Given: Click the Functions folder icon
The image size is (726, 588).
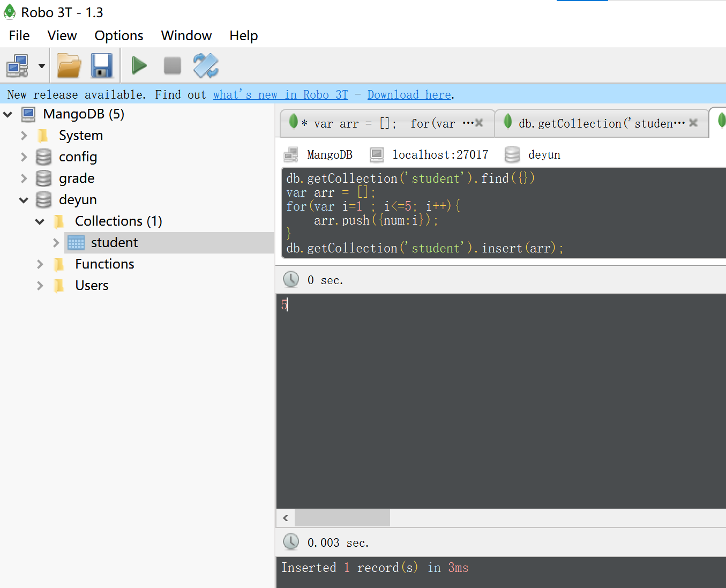Looking at the screenshot, I should click(x=59, y=264).
